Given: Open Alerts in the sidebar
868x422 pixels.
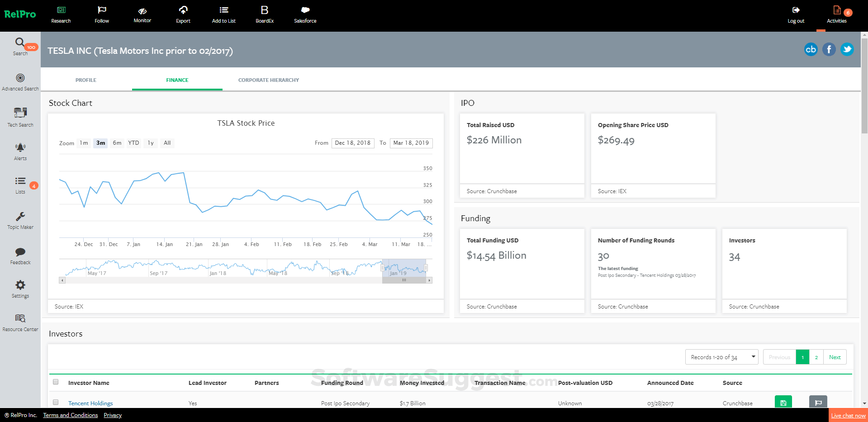Looking at the screenshot, I should 20,151.
